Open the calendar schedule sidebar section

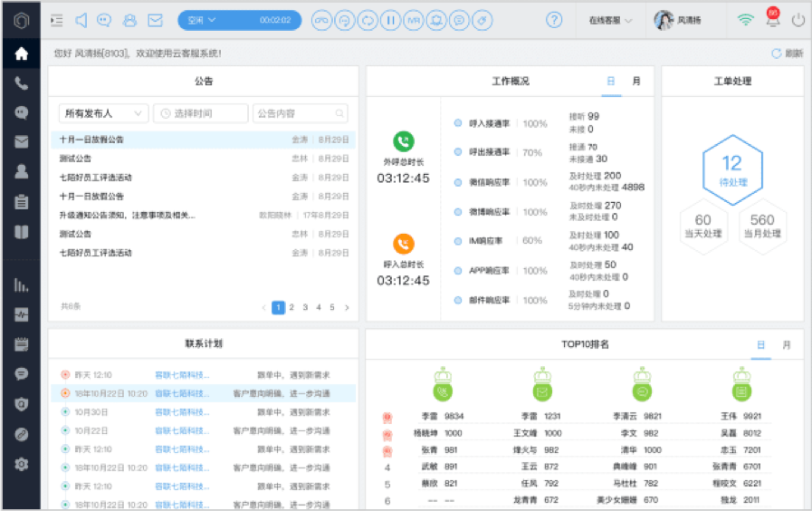21,344
